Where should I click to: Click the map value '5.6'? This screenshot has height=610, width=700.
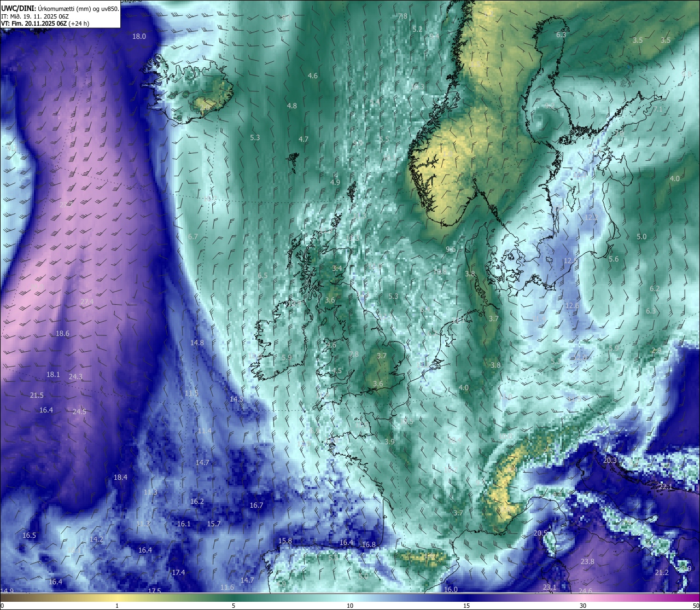(614, 259)
